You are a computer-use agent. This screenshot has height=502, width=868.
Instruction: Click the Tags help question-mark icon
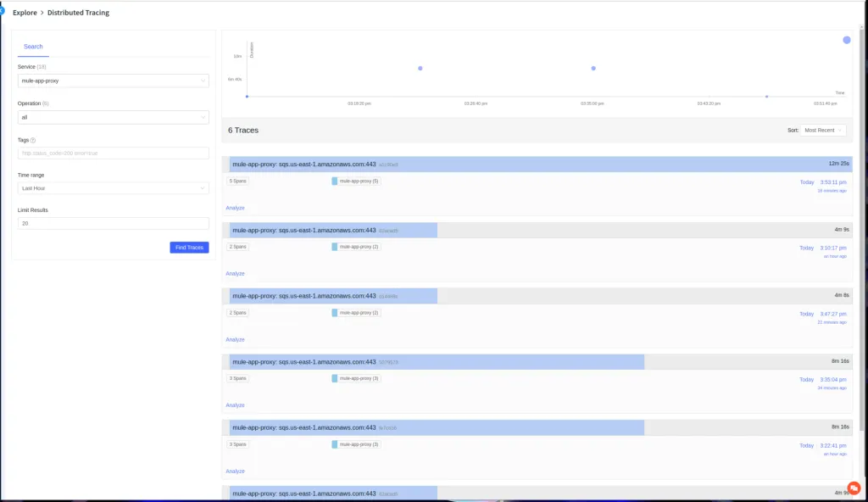coord(33,140)
